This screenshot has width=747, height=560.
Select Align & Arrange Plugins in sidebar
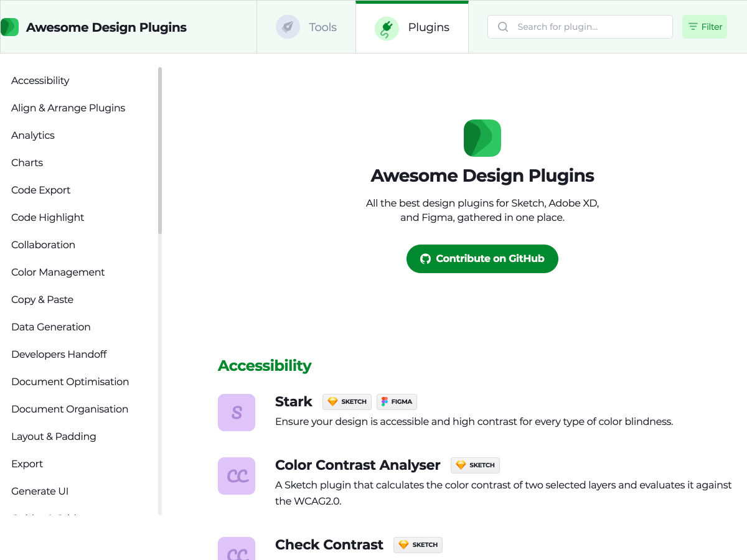click(68, 108)
